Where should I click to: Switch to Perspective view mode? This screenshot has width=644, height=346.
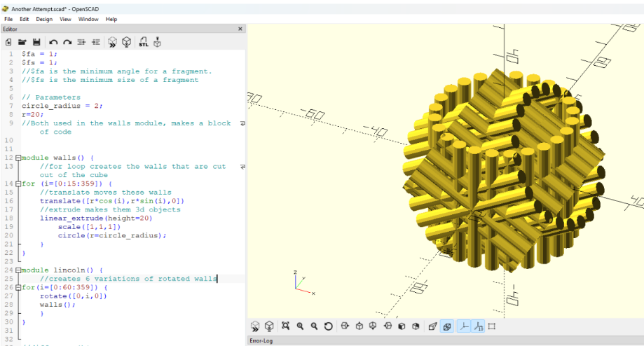[432, 326]
